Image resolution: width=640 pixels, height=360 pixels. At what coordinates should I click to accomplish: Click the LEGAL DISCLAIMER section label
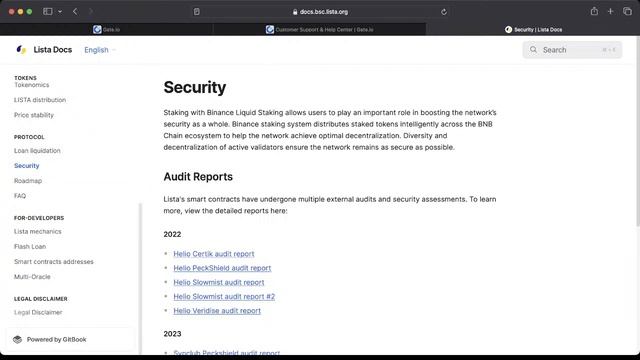tap(40, 299)
